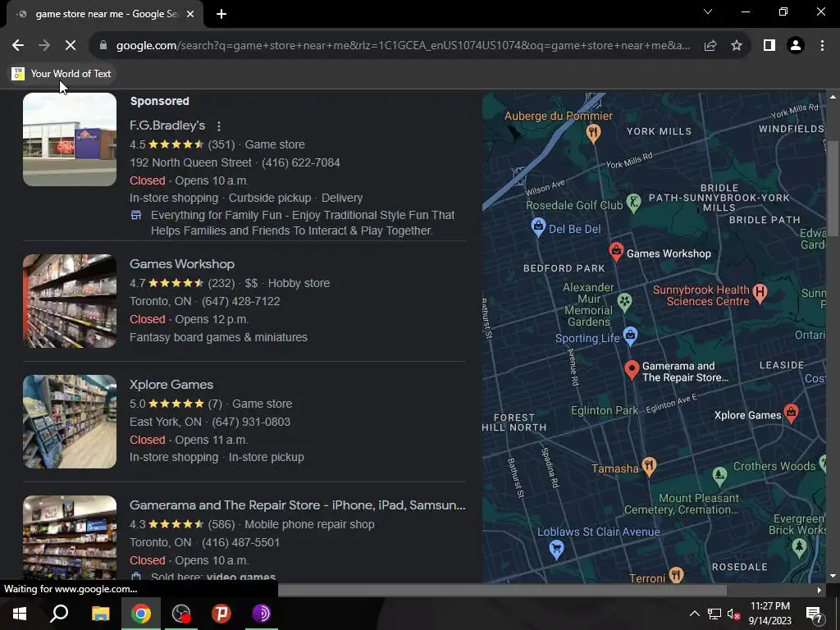The image size is (840, 630).
Task: Open the Xplore Games listing title
Action: [x=171, y=385]
